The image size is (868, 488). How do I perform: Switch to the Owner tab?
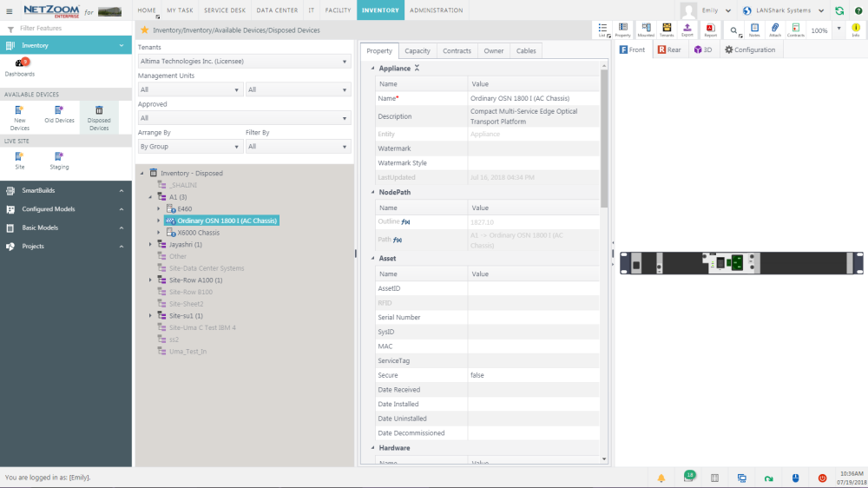[493, 51]
